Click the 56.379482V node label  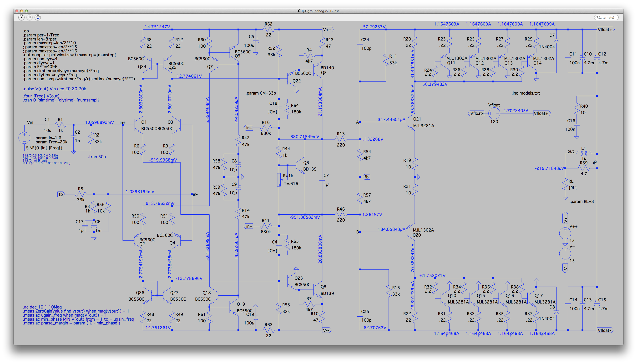435,84
